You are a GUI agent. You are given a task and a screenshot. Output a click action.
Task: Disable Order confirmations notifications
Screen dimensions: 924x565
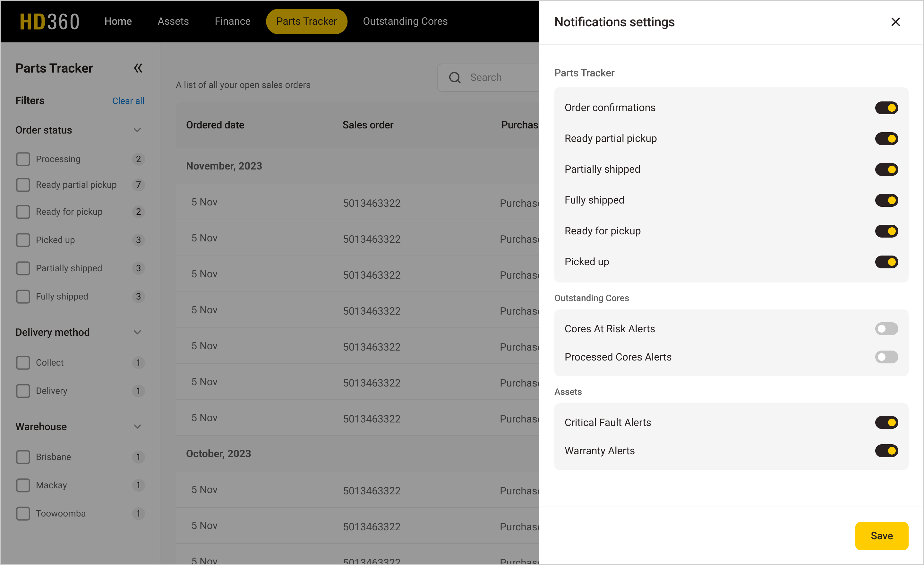point(886,108)
